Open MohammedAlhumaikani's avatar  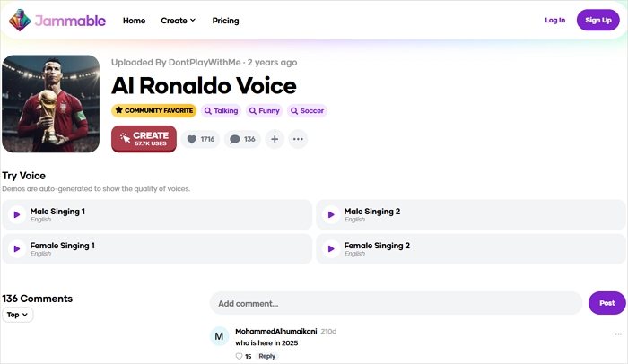pyautogui.click(x=219, y=336)
